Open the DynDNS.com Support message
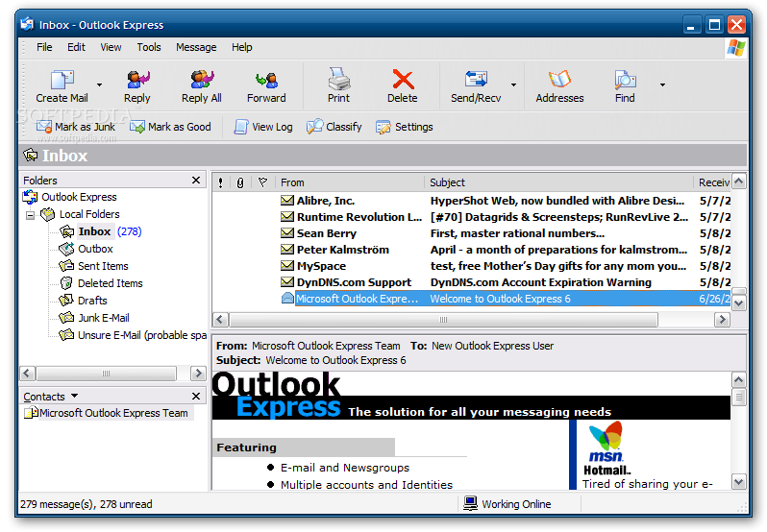 coord(471,282)
